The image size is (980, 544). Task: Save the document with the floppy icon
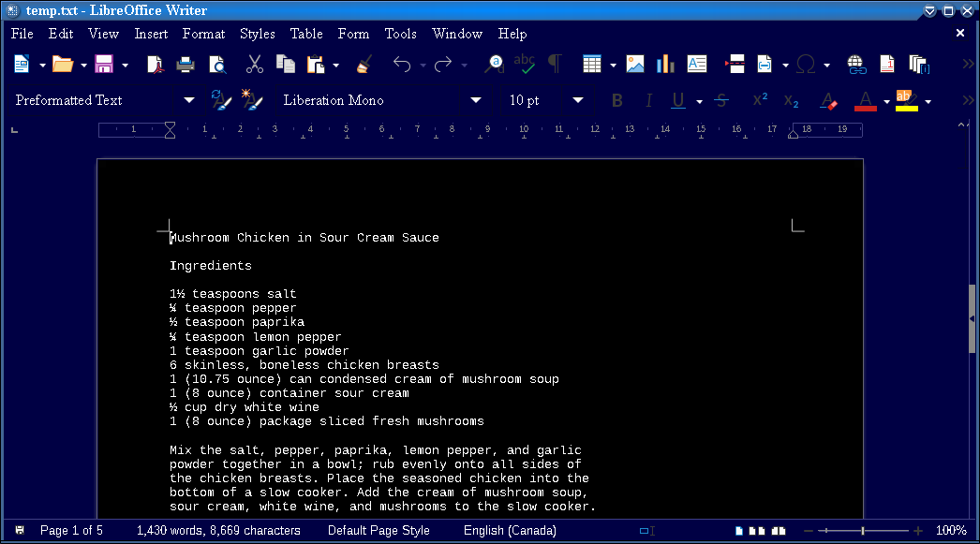104,64
